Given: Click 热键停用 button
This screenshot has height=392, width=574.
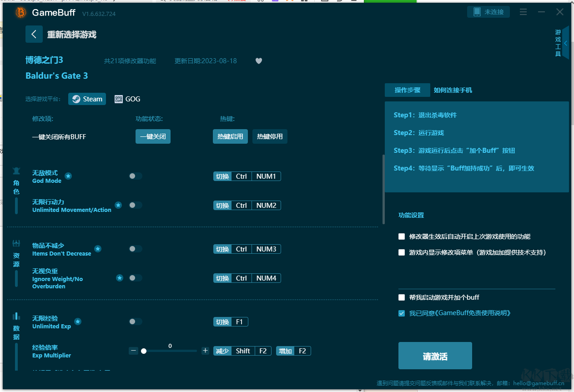Looking at the screenshot, I should (270, 136).
